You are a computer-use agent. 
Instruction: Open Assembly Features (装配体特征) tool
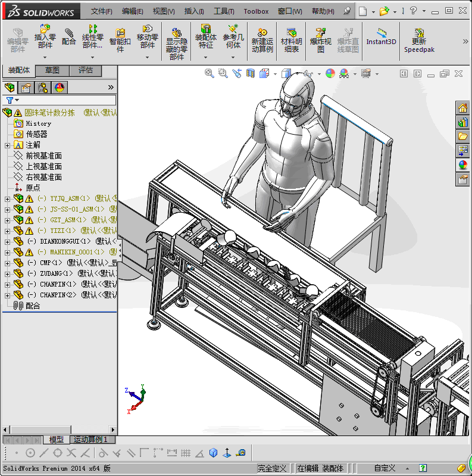(206, 36)
